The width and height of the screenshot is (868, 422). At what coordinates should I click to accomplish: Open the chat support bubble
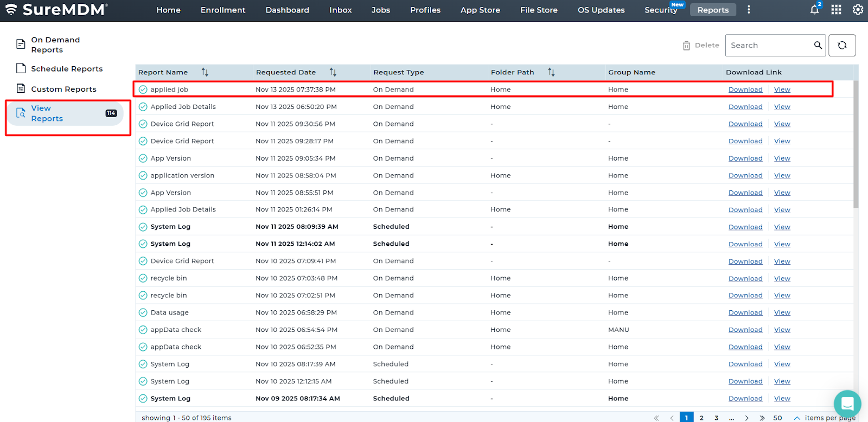click(x=847, y=404)
